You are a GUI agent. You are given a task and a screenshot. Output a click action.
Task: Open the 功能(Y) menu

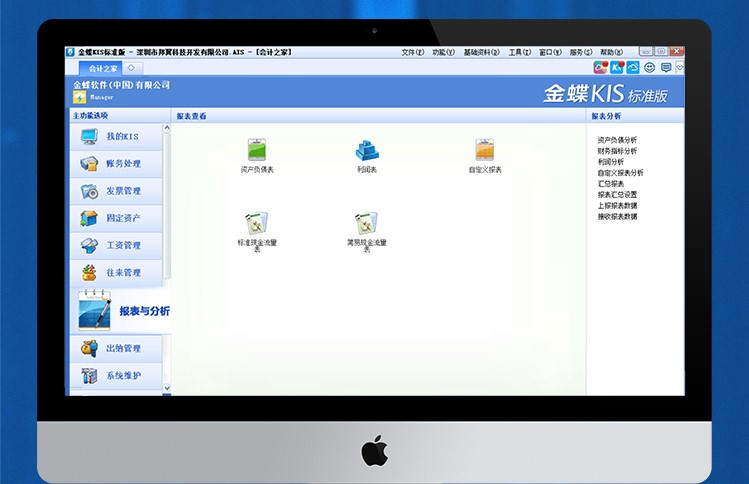click(443, 52)
